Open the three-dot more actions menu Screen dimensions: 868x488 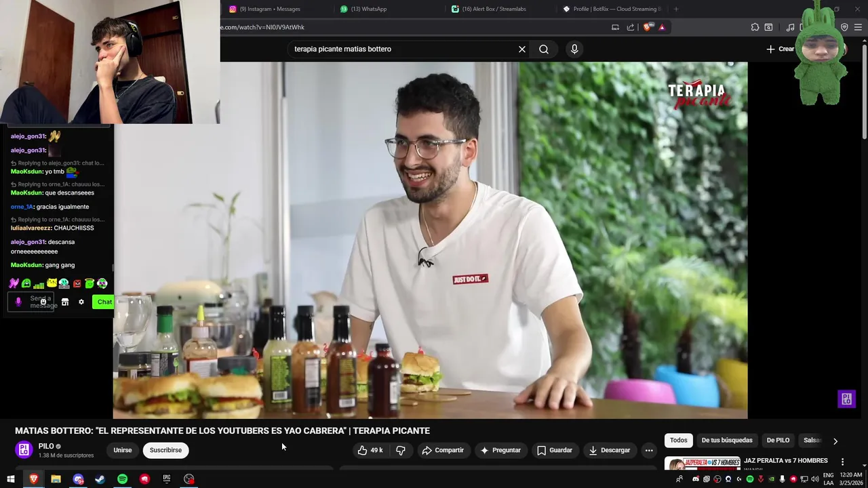[x=649, y=450]
